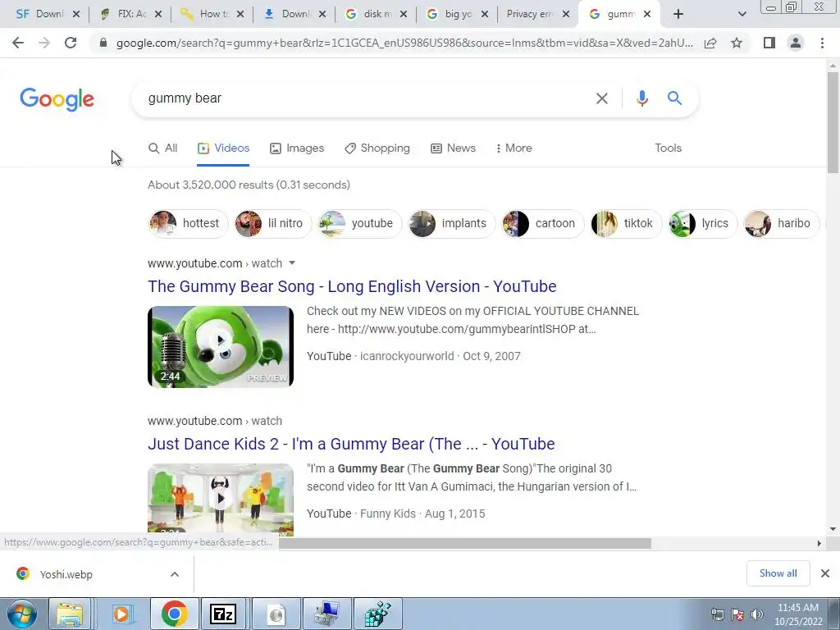The height and width of the screenshot is (630, 840).
Task: Select the Shopping search filter
Action: [377, 148]
